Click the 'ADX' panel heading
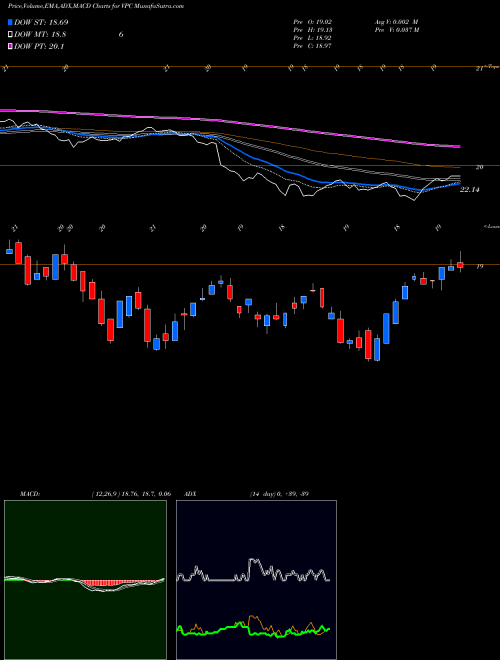Screen dimensions: 500x660 pos(190,494)
